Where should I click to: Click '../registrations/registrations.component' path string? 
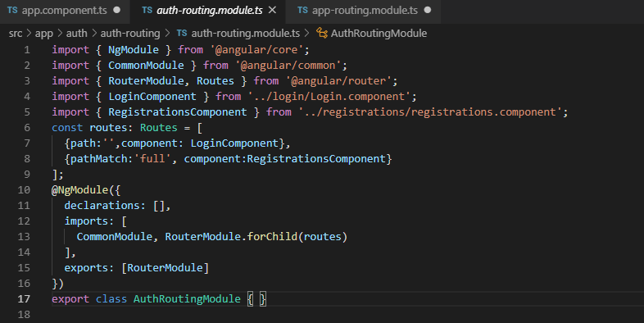(430, 112)
